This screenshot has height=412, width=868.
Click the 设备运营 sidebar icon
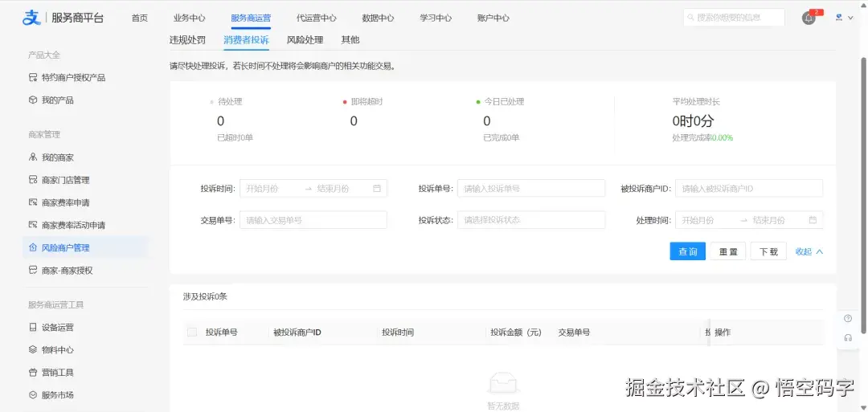(x=33, y=328)
